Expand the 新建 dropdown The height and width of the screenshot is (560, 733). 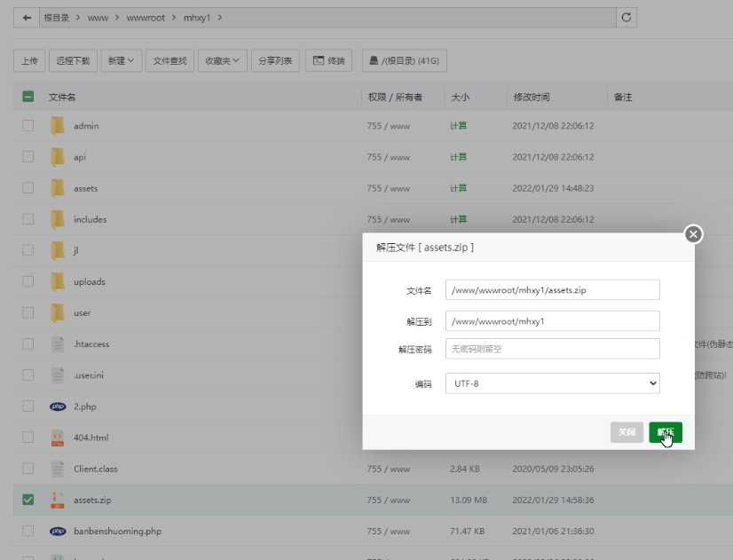(122, 60)
